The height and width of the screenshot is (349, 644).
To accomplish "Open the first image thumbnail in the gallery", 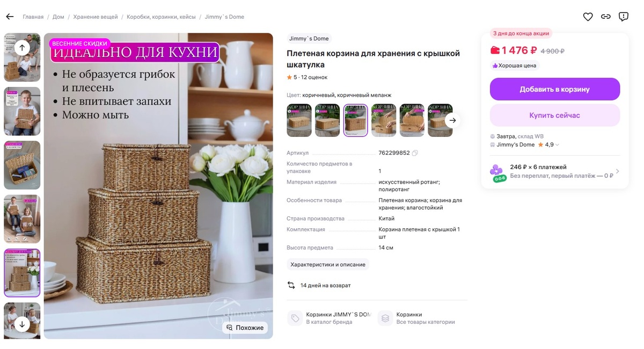I will (x=22, y=57).
